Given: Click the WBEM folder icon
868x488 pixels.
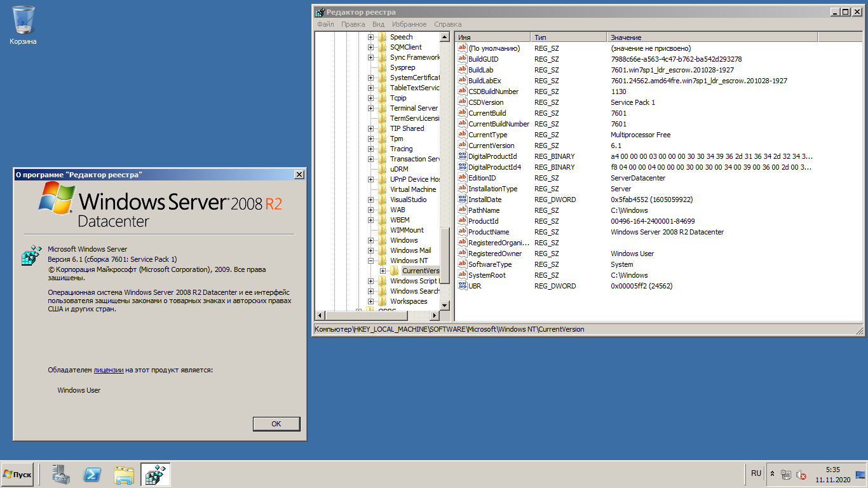Looking at the screenshot, I should click(382, 220).
